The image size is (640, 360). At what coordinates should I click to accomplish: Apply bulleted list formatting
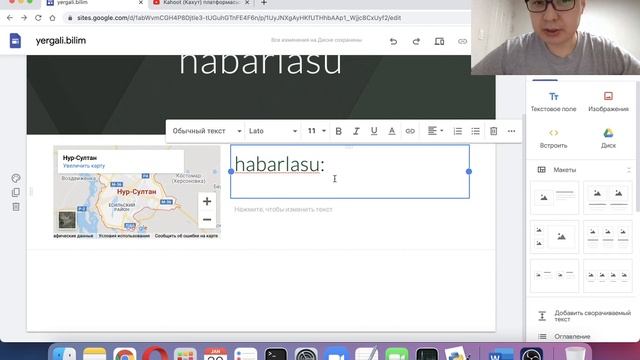[476, 131]
